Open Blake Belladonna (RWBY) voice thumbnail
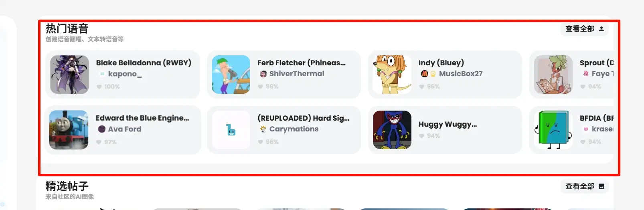Image resolution: width=644 pixels, height=210 pixels. point(69,75)
